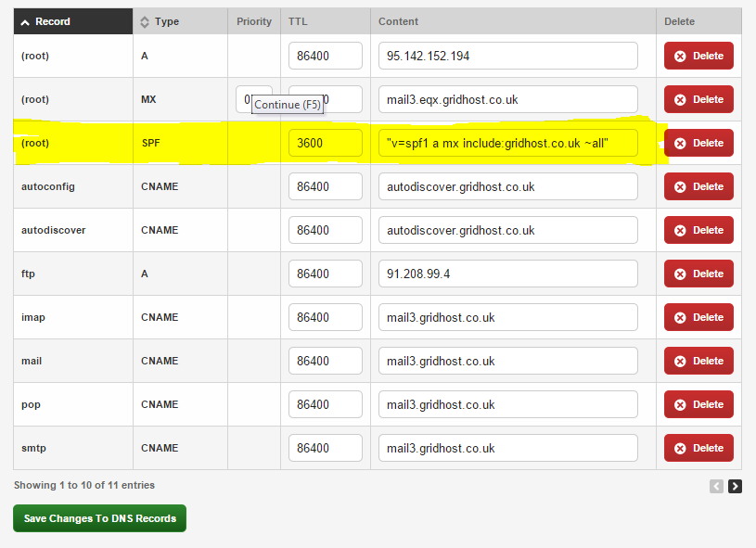Image resolution: width=756 pixels, height=548 pixels.
Task: Edit ftp record IP address 91.208.99.4
Action: 507,274
